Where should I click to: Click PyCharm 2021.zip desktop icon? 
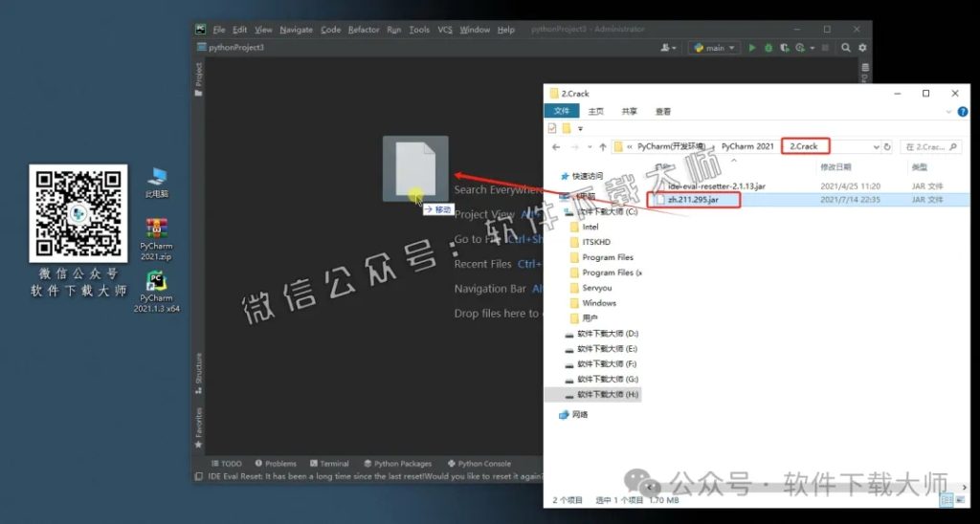tap(156, 240)
